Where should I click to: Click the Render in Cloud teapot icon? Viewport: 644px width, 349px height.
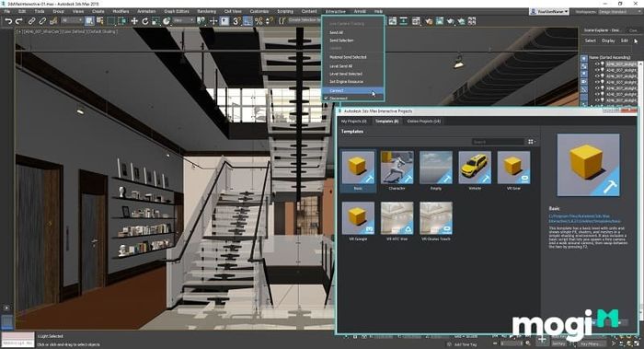coord(461,21)
